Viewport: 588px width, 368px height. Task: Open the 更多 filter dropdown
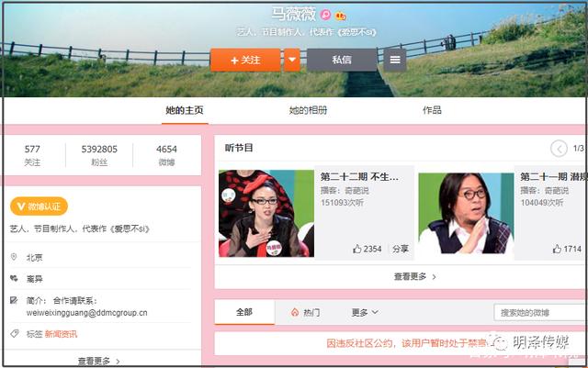tap(365, 312)
